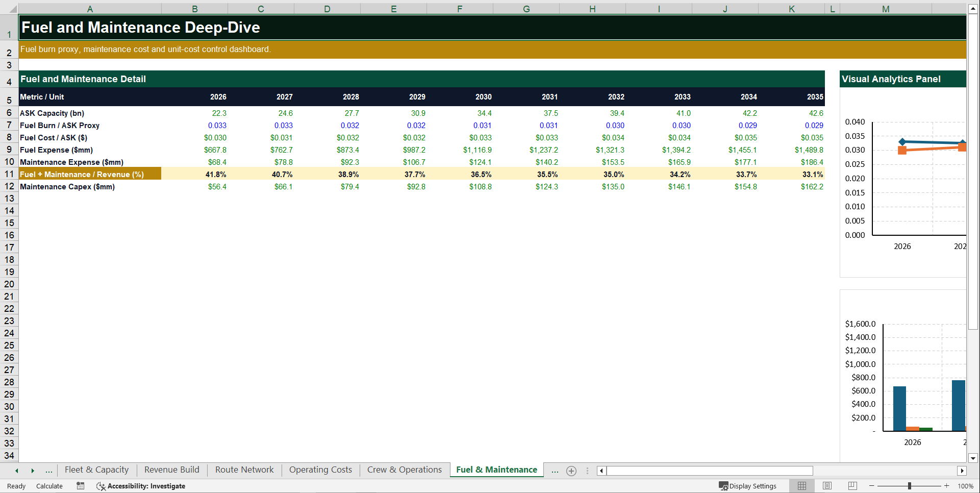
Task: Click the bar chart in analytics panel
Action: pos(903,377)
